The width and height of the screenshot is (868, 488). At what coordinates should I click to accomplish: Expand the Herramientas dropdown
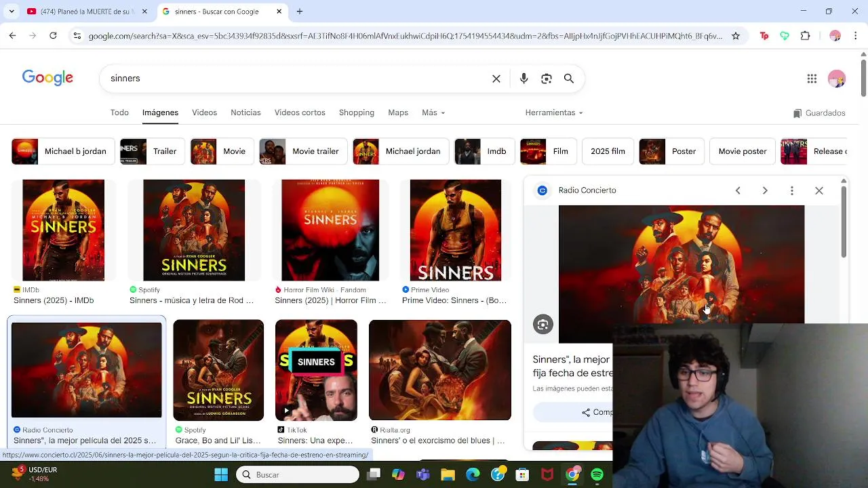tap(554, 113)
